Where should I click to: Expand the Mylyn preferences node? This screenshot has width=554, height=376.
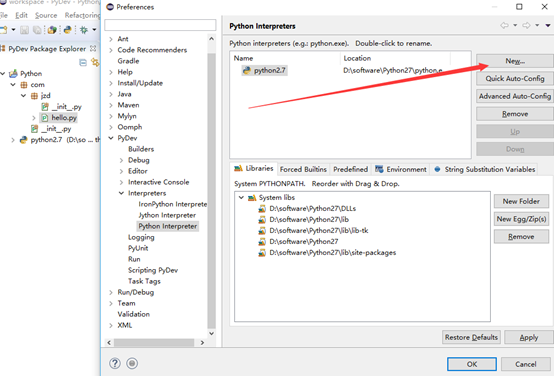tap(111, 116)
